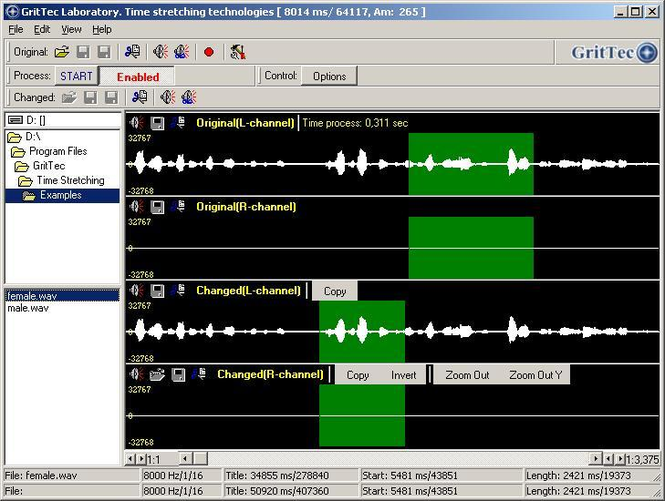Click copy icon on Original(L-channel) panel
The width and height of the screenshot is (665, 501).
point(178,123)
